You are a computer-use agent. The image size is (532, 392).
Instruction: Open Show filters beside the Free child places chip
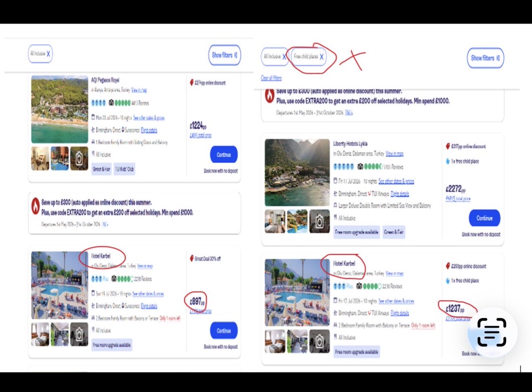click(485, 58)
